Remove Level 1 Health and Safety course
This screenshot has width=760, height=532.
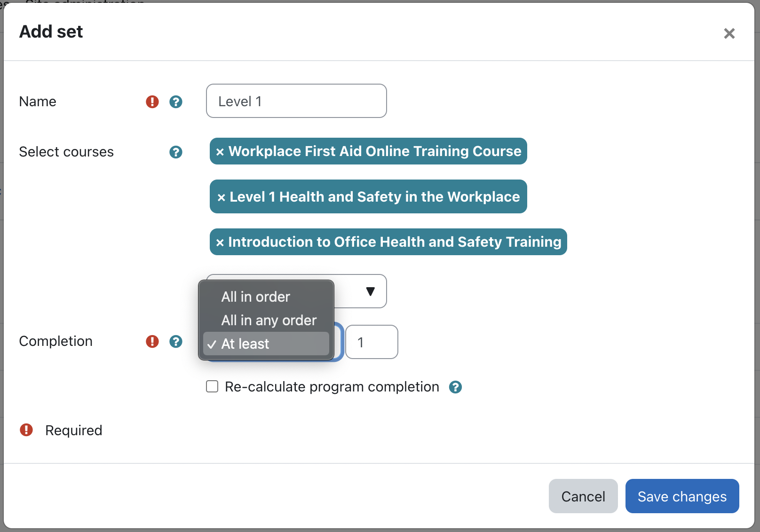(x=221, y=197)
